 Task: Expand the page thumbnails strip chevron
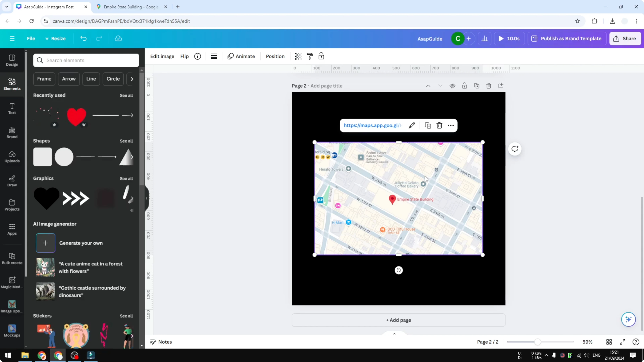pyautogui.click(x=394, y=334)
